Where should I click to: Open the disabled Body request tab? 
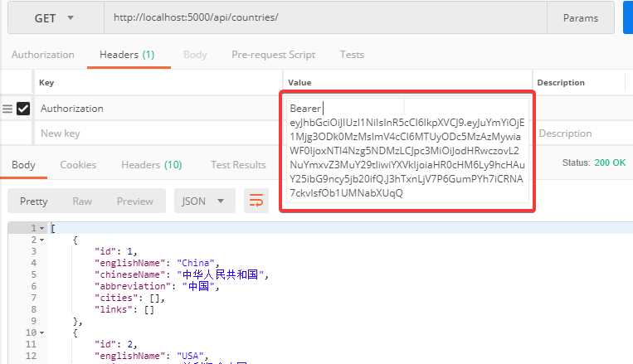point(195,55)
